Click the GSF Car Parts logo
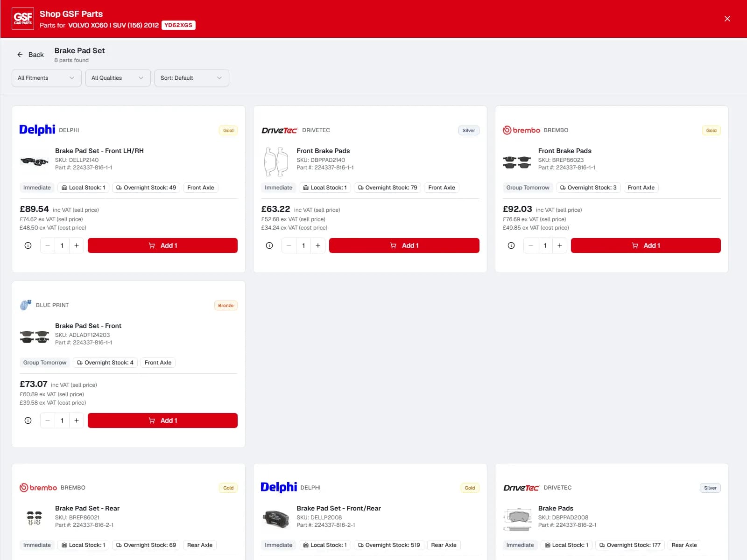The width and height of the screenshot is (747, 560). click(23, 19)
